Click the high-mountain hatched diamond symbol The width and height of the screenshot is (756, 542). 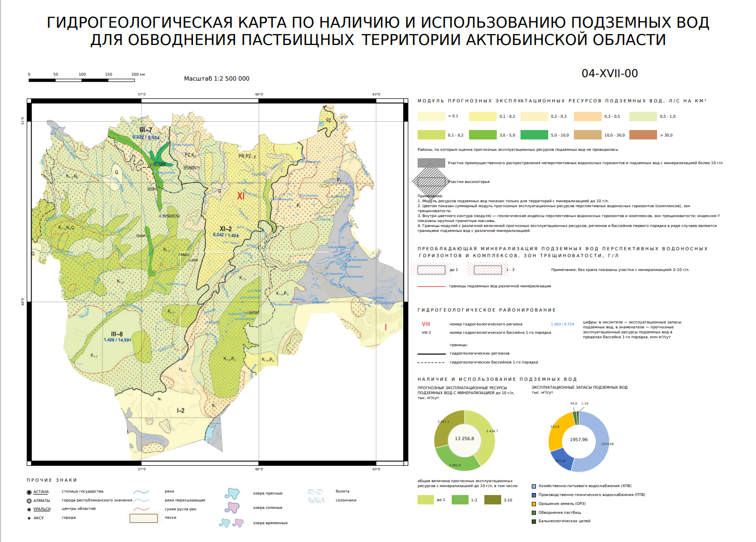431,181
